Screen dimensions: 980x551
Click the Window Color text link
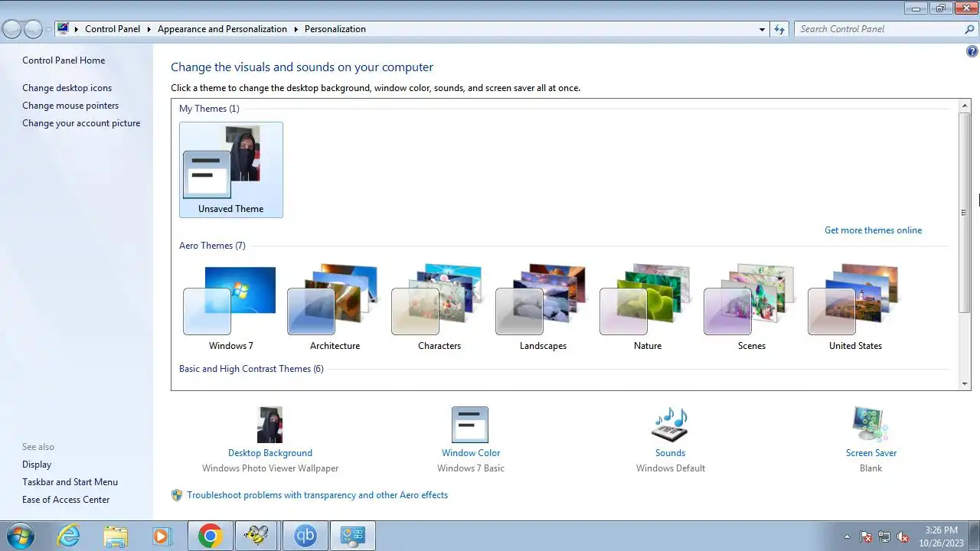point(471,453)
